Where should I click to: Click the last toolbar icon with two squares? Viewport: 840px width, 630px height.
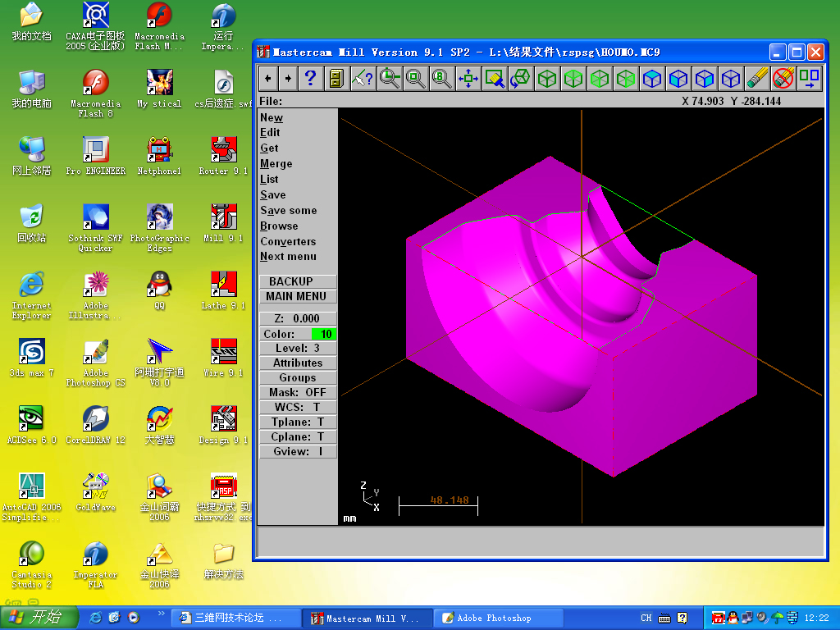(x=809, y=79)
